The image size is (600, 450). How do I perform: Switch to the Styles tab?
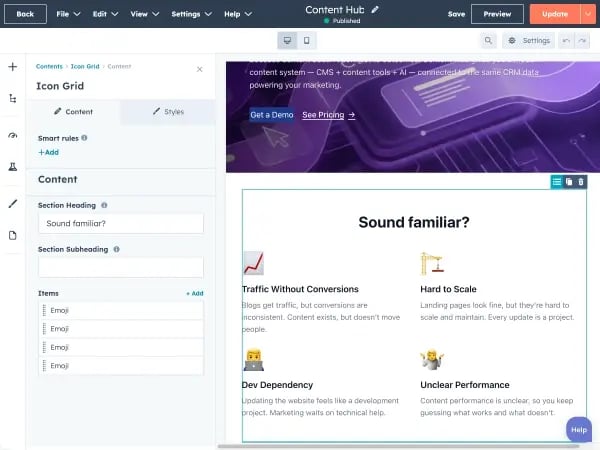(168, 112)
